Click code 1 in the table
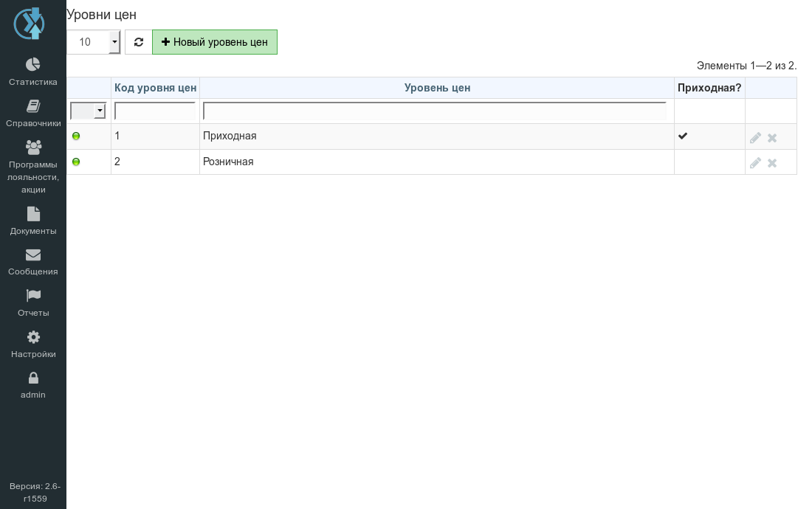 point(117,136)
